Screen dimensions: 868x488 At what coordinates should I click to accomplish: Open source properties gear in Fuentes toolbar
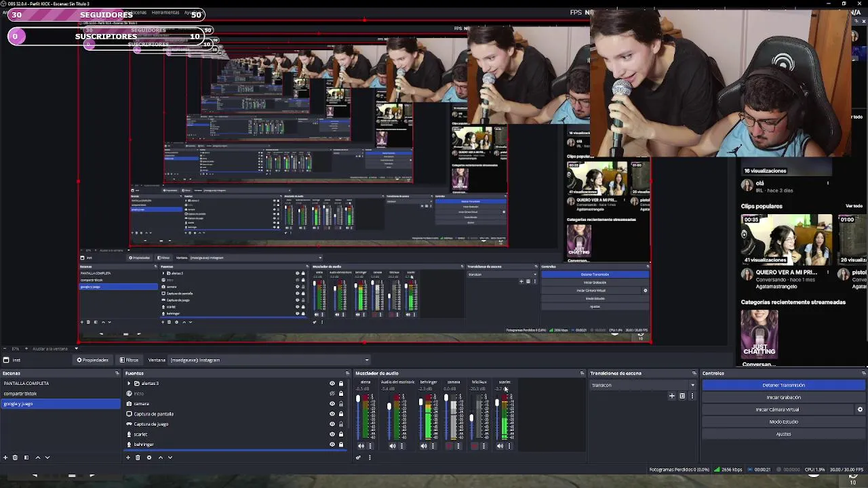[x=149, y=457]
